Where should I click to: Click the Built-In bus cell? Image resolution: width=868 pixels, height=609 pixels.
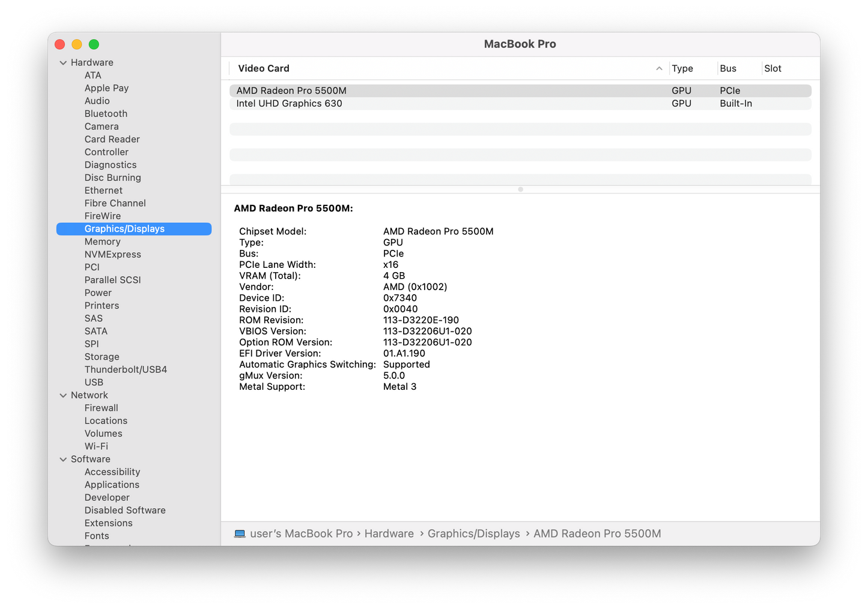pos(736,103)
